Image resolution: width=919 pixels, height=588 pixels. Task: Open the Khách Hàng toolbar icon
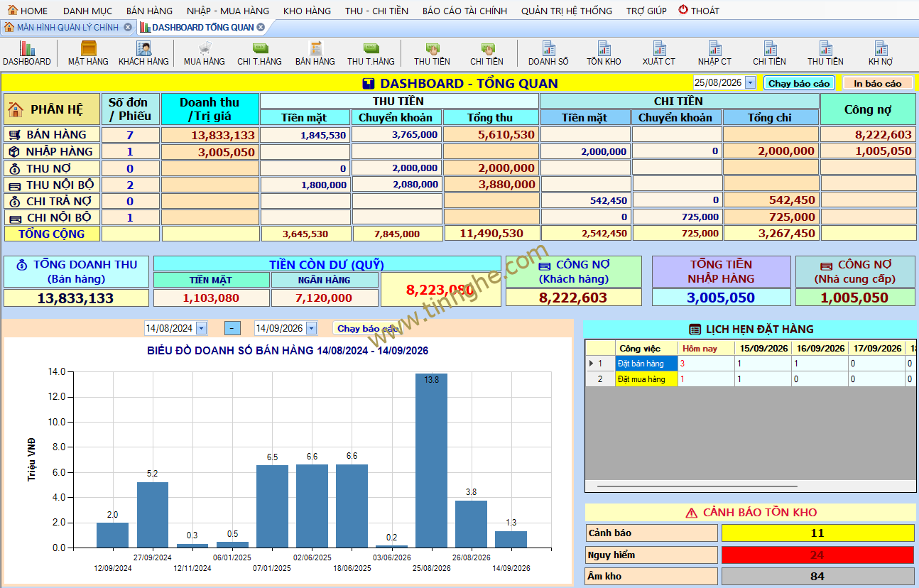click(143, 53)
